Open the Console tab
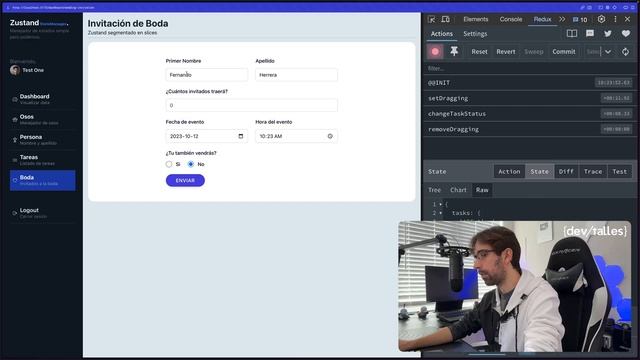The width and height of the screenshot is (640, 360). pos(511,19)
